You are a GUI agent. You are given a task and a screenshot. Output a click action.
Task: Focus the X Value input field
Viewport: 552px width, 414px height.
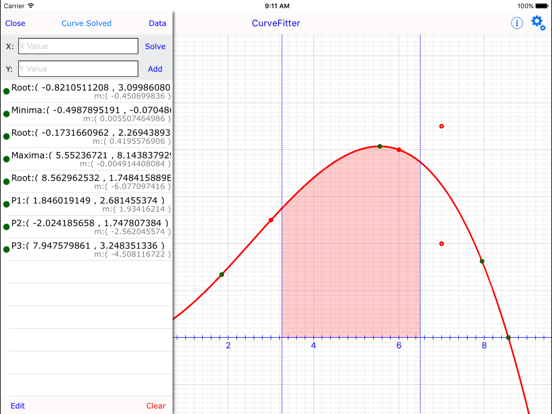tap(78, 46)
